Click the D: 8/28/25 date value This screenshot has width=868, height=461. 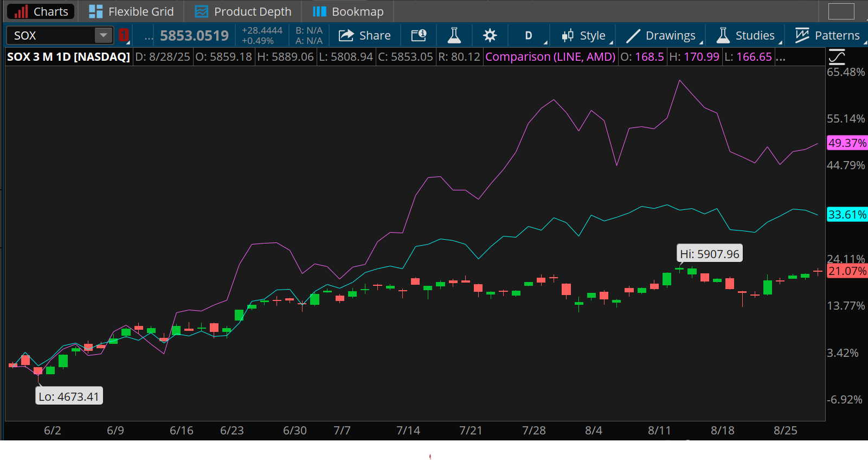pyautogui.click(x=163, y=56)
